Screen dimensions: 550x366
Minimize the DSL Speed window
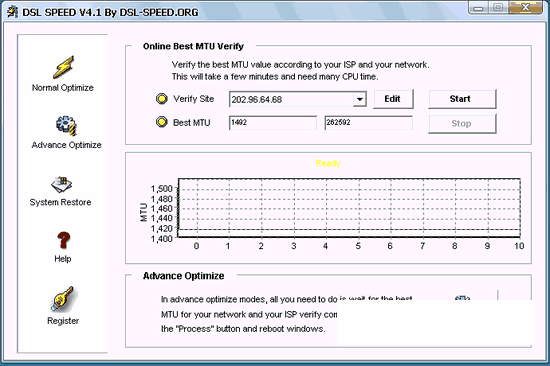tap(478, 8)
